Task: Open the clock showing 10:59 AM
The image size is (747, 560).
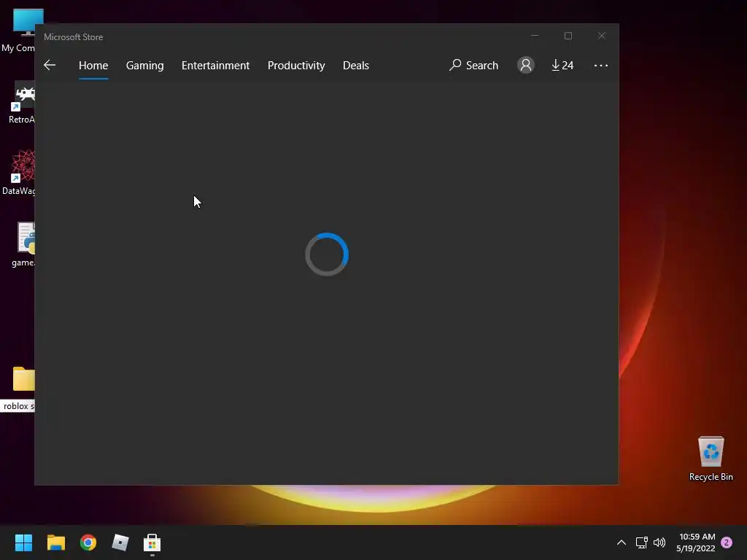Action: point(696,542)
